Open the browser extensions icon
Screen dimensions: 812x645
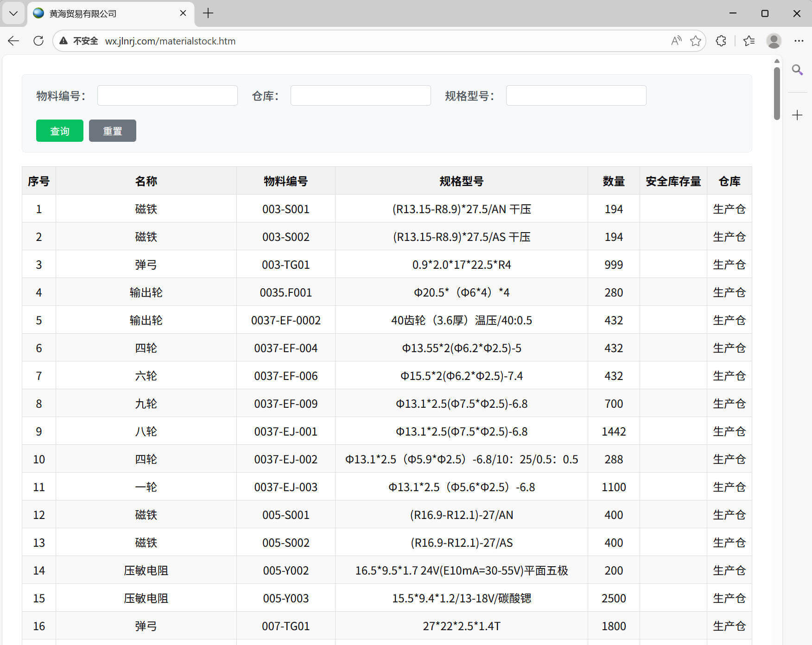721,41
